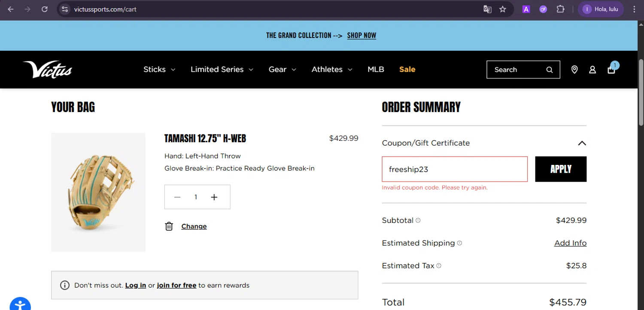The height and width of the screenshot is (310, 644).
Task: Expand the Athletes menu
Action: tap(332, 69)
